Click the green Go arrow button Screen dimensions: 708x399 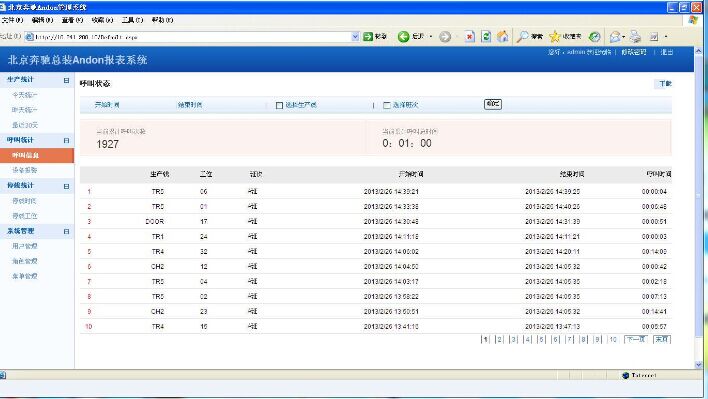point(368,37)
